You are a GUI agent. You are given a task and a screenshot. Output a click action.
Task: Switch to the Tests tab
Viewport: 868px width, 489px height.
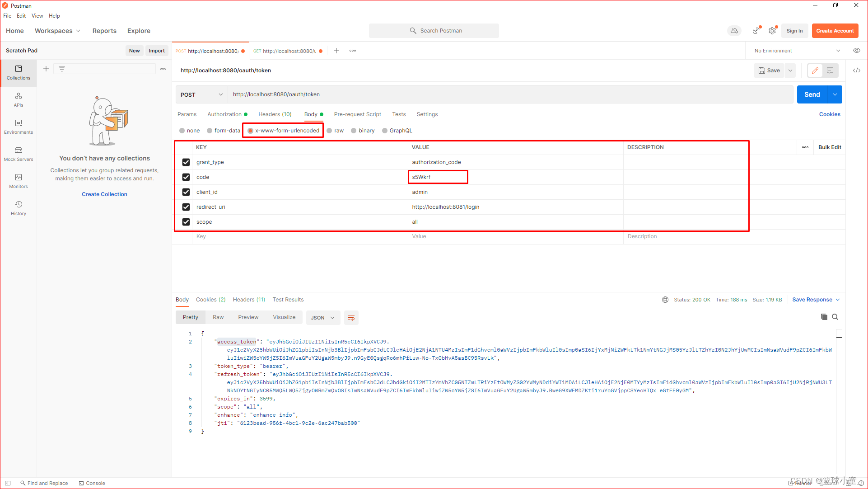click(399, 114)
